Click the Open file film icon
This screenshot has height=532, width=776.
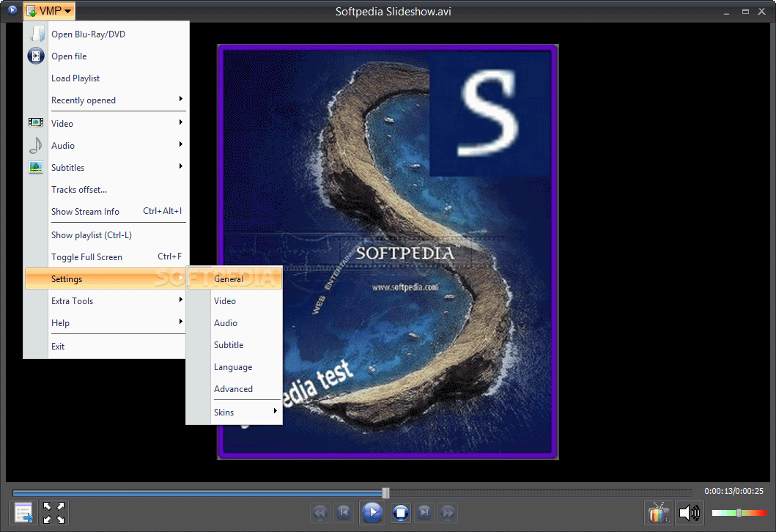pos(36,56)
